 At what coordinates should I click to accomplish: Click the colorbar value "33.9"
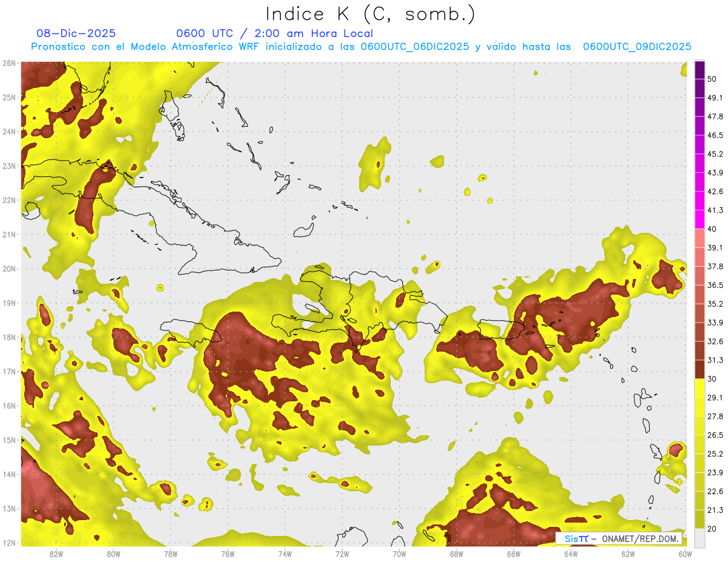coord(715,323)
